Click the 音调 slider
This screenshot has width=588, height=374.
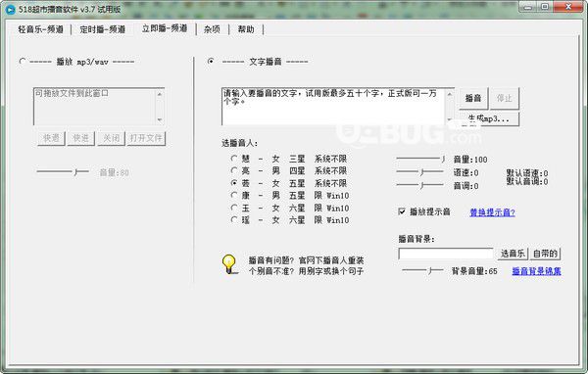pos(420,185)
